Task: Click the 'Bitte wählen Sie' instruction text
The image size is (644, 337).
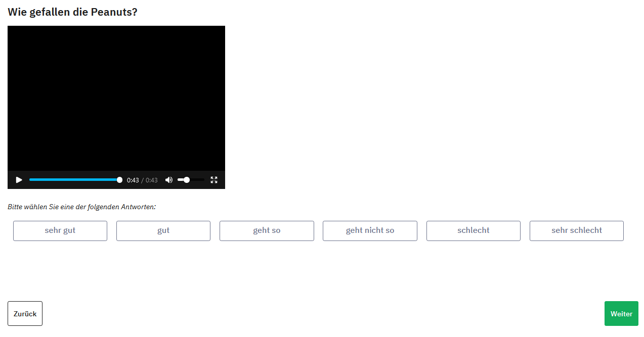Action: coord(81,207)
